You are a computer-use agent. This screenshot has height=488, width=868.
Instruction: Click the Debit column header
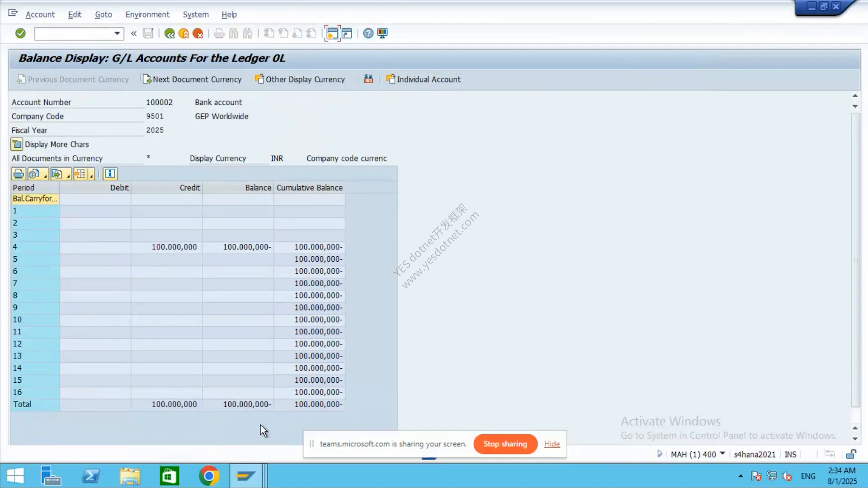95,188
